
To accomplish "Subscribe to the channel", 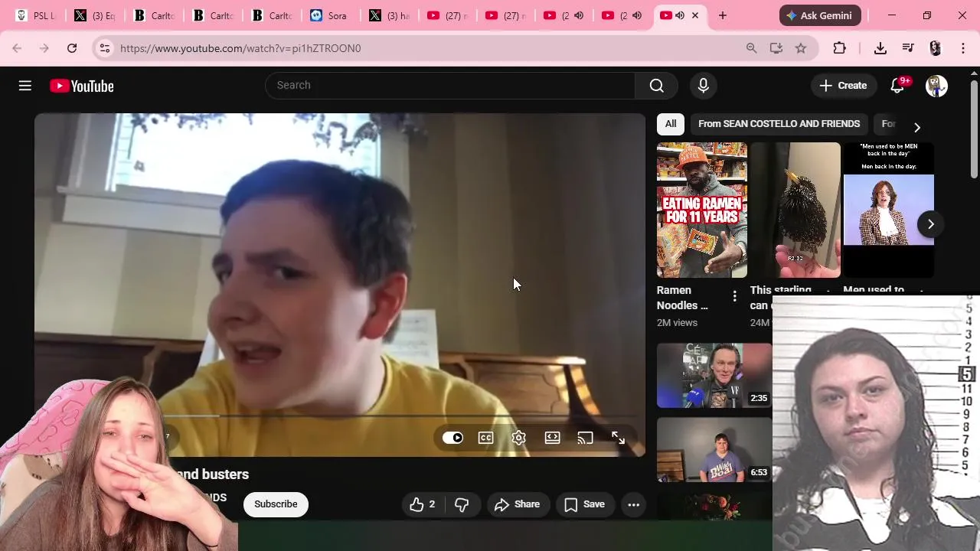I will click(x=276, y=504).
